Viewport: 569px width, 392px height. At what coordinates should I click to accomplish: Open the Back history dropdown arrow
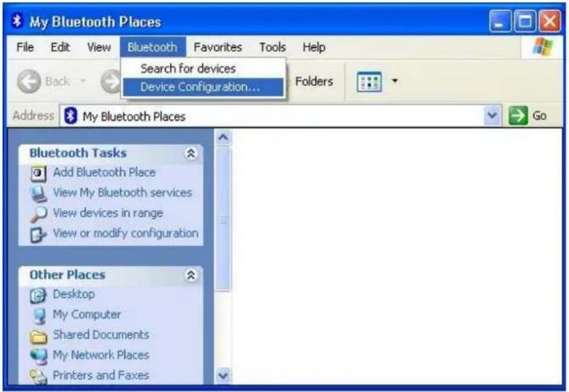point(83,81)
